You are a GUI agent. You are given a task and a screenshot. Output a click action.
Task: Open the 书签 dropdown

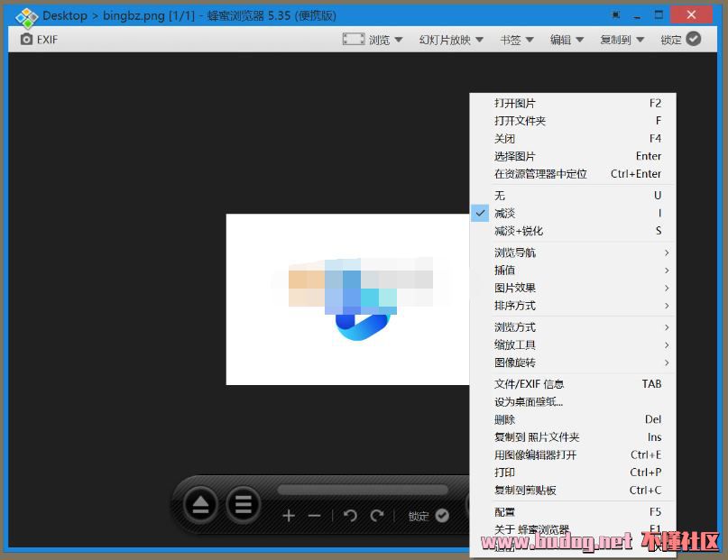tap(517, 40)
